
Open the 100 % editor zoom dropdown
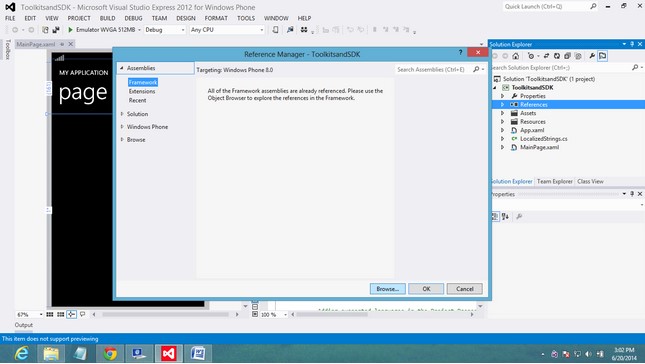click(x=285, y=315)
